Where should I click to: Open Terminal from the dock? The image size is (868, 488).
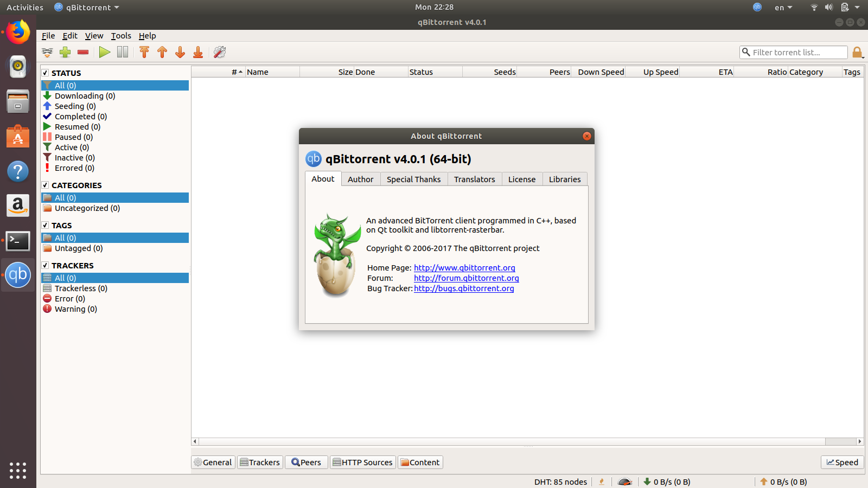18,241
